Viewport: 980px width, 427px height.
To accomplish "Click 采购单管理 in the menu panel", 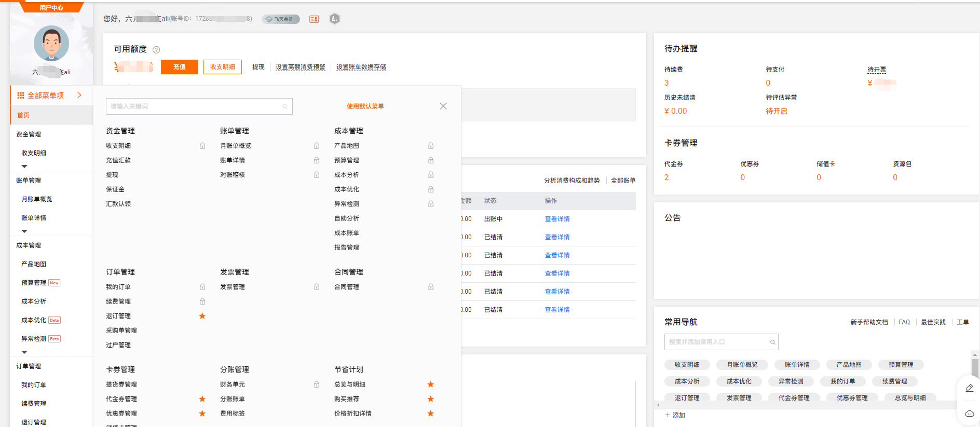I will click(121, 330).
